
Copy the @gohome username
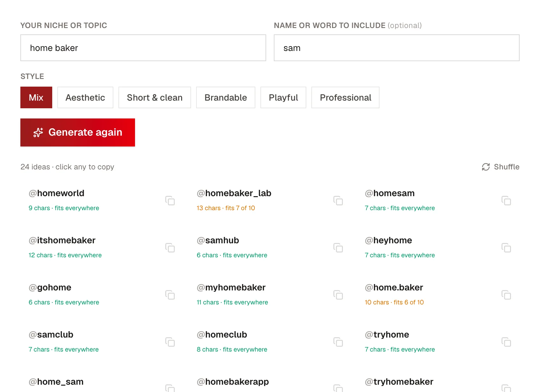point(170,295)
